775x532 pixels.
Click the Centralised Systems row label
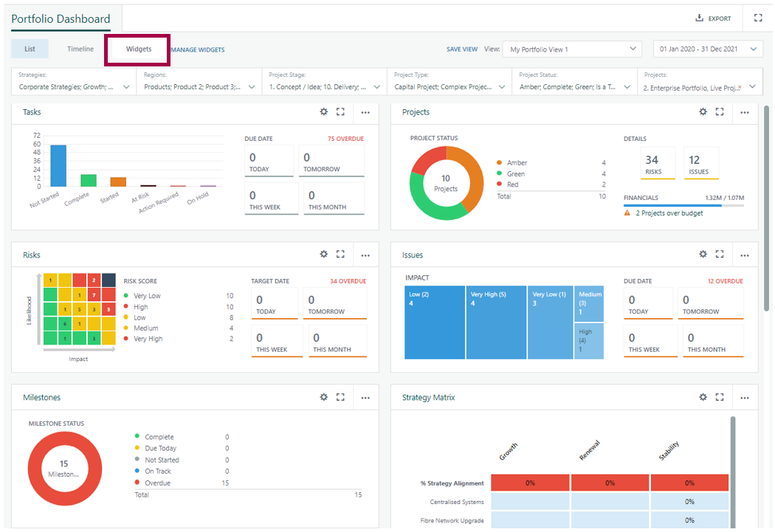[457, 502]
